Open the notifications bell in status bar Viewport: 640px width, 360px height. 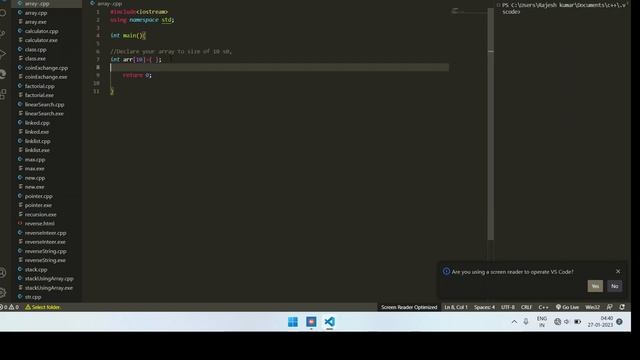[x=622, y=307]
